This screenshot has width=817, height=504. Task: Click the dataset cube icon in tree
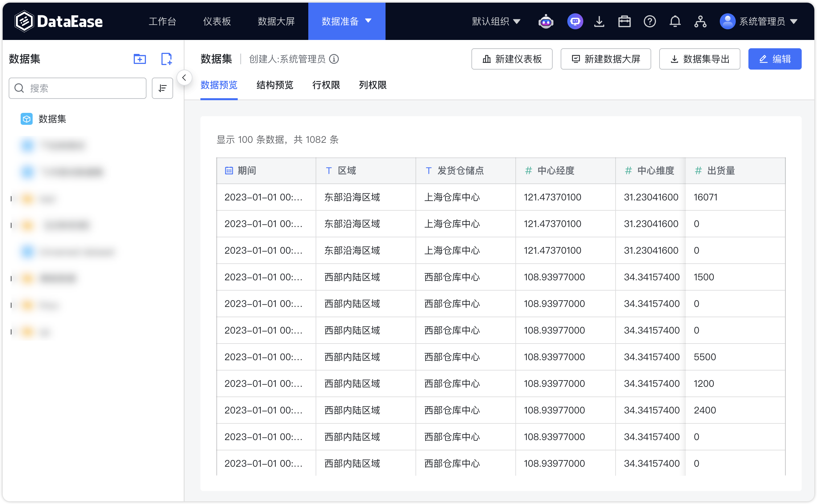click(27, 119)
